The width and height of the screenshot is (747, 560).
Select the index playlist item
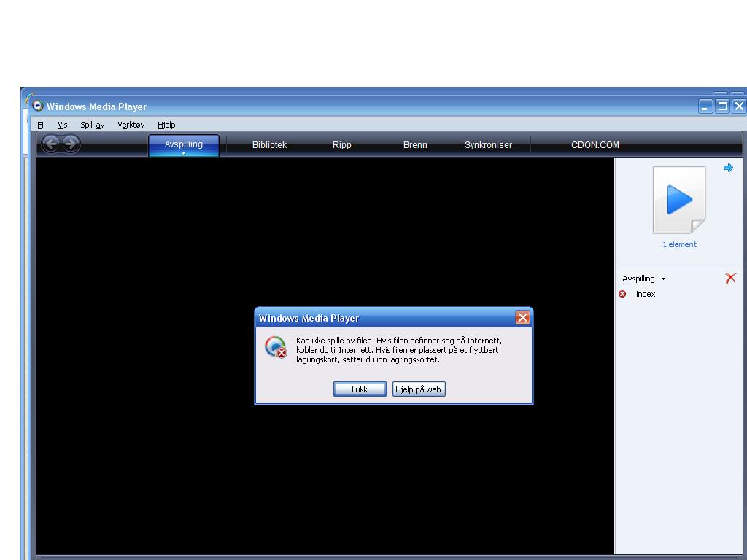(x=645, y=294)
